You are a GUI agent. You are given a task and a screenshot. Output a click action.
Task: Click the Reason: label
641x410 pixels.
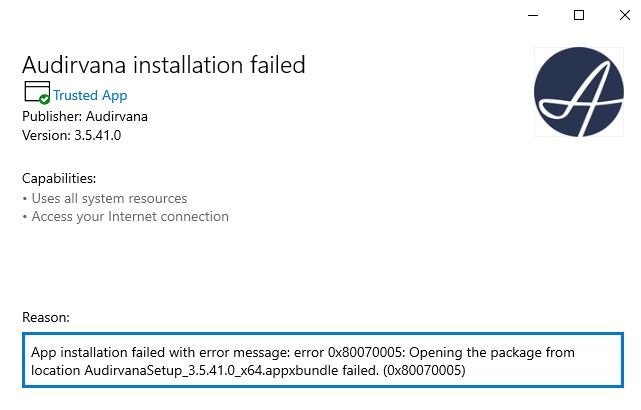tap(46, 318)
